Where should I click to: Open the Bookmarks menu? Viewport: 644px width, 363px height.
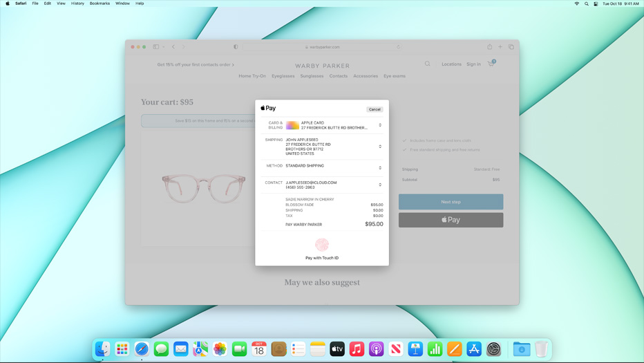(100, 3)
